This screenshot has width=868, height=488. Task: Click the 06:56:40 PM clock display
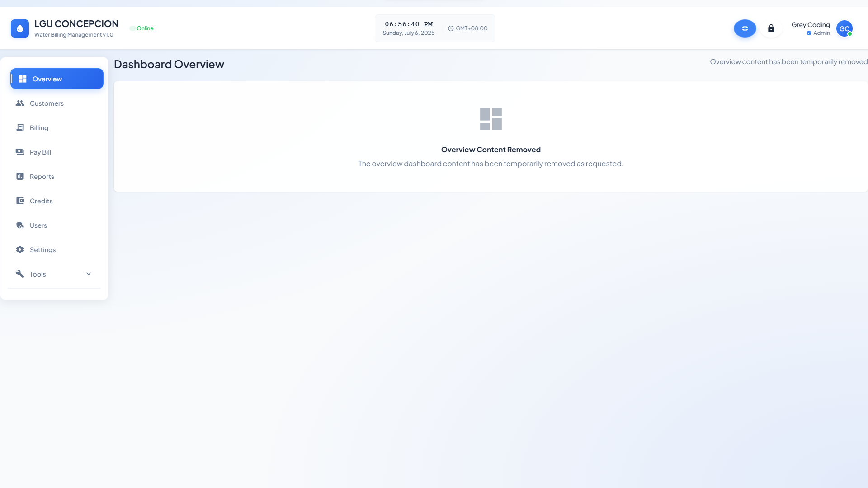(x=409, y=24)
